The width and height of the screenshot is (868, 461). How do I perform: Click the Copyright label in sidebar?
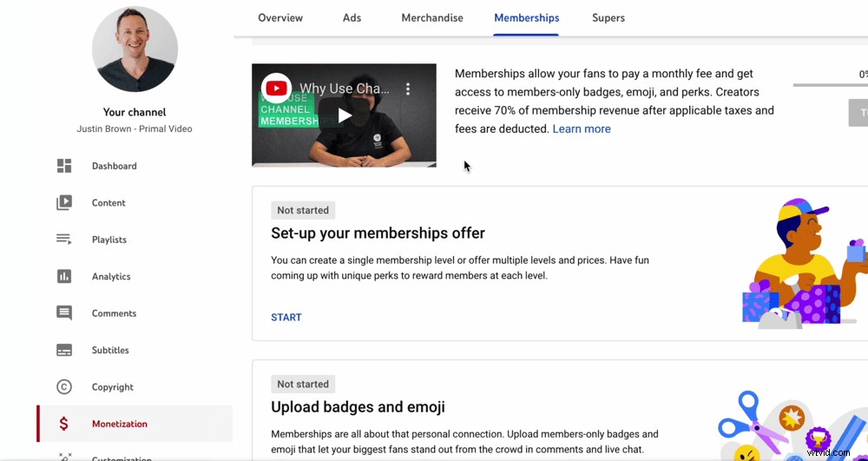pos(112,387)
